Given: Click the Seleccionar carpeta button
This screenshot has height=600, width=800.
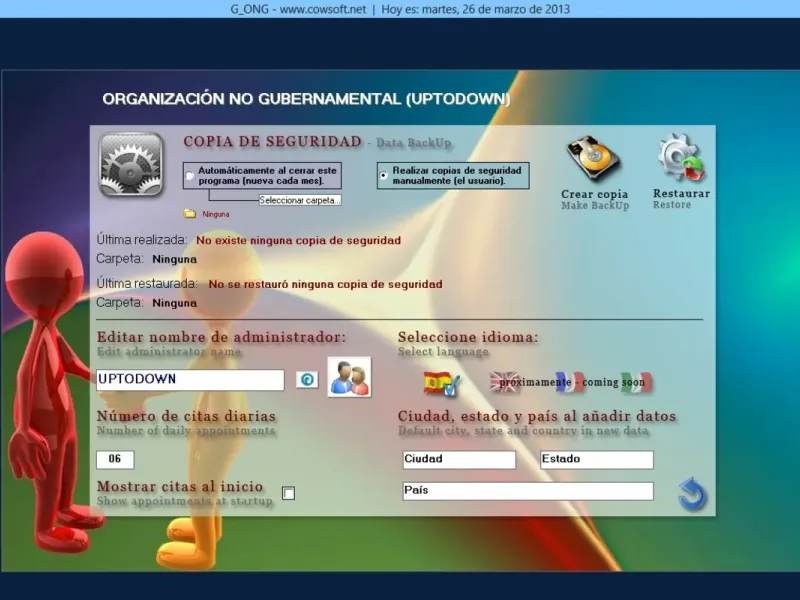Looking at the screenshot, I should point(299,201).
